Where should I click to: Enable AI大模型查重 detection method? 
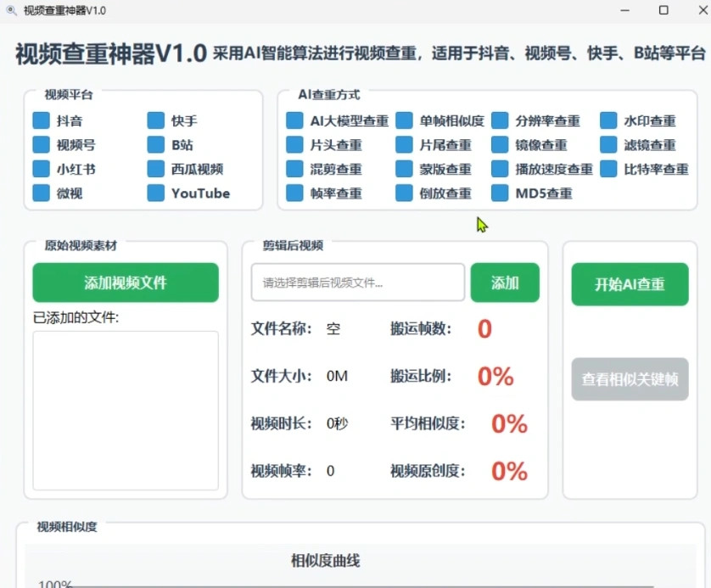[294, 121]
